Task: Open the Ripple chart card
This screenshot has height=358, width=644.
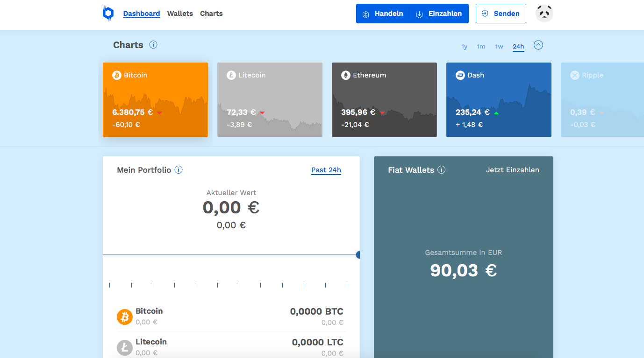Action: tap(602, 100)
